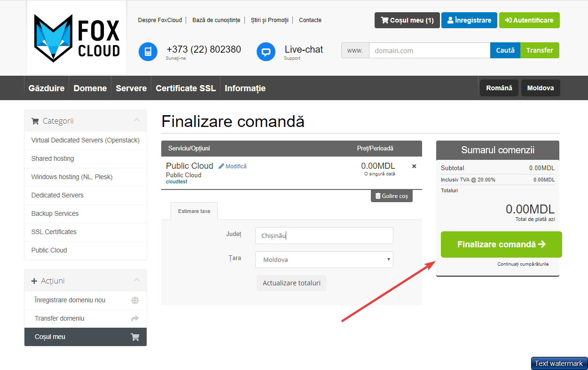Click the Județ text field
588x370 pixels.
324,236
